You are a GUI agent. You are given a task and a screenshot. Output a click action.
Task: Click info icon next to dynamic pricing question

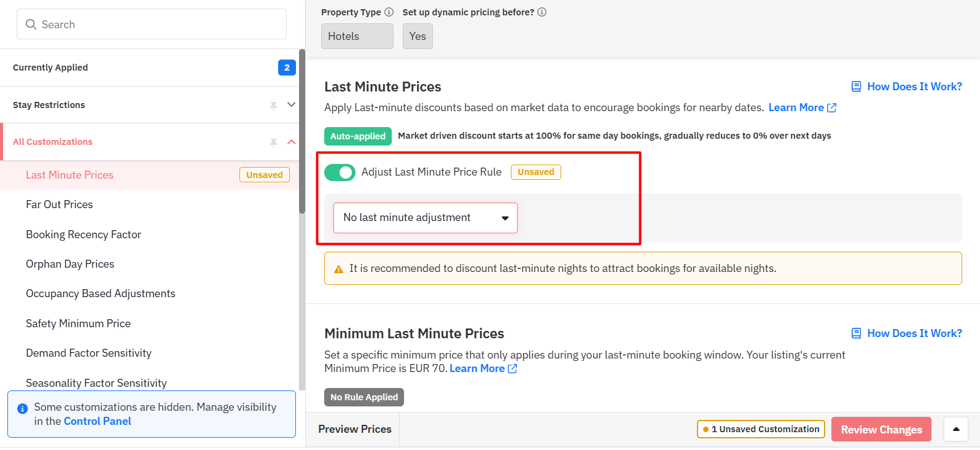[x=542, y=12]
